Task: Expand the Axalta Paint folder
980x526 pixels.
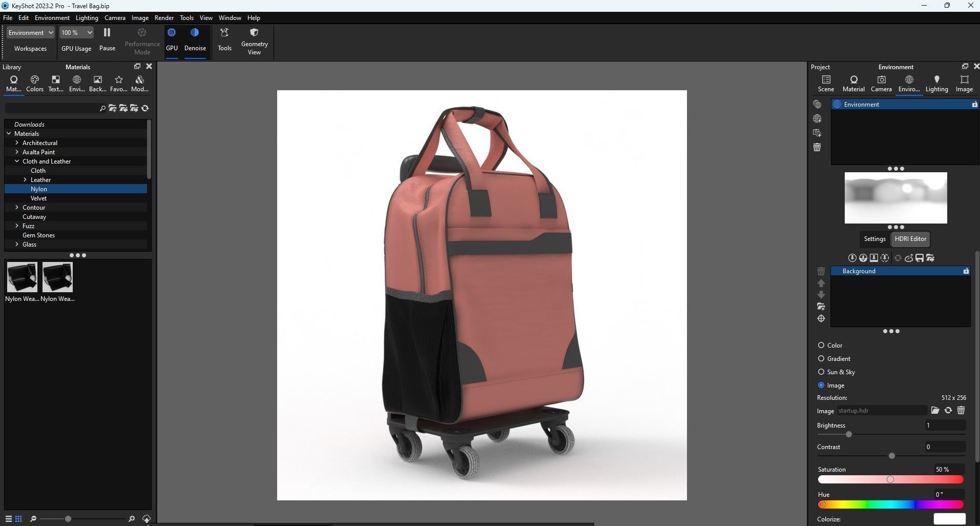Action: click(x=17, y=152)
